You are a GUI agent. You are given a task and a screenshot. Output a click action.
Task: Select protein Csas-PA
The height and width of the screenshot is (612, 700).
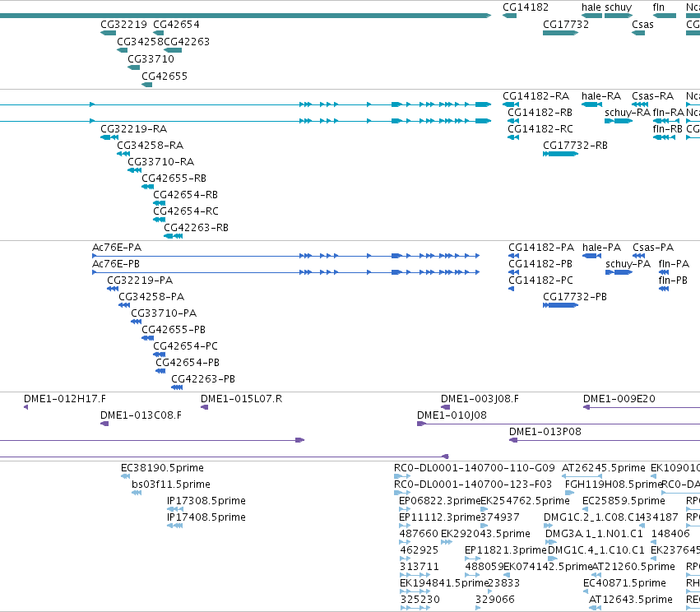click(x=653, y=248)
